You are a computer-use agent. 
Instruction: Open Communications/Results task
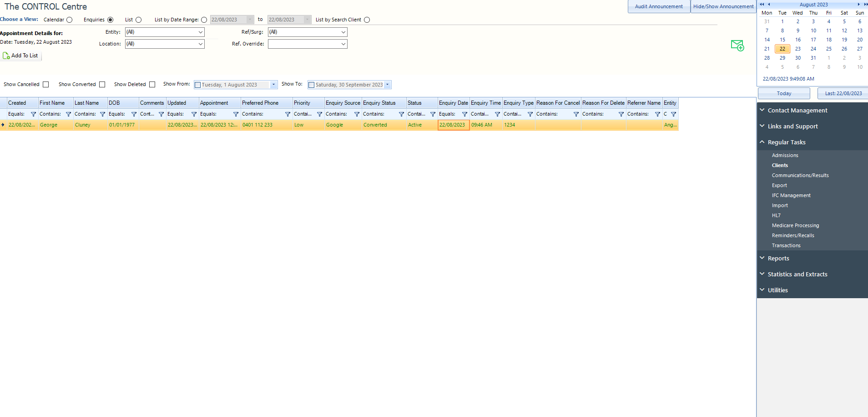coord(800,175)
